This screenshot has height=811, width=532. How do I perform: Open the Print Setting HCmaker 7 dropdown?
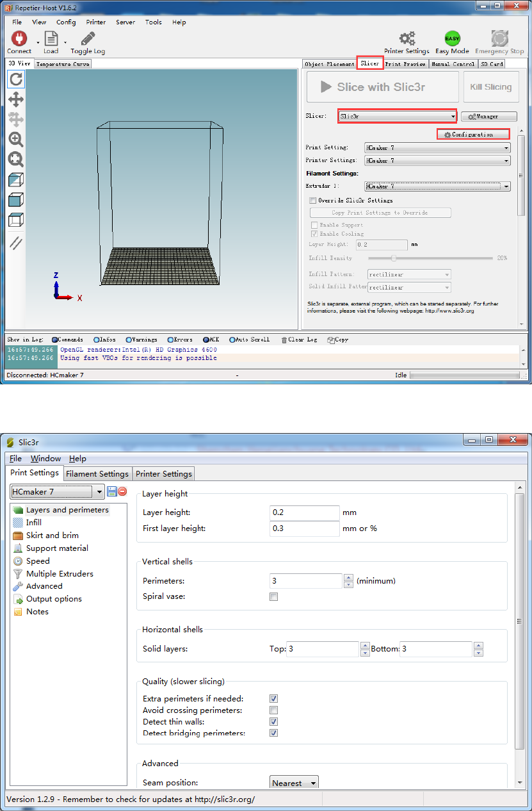[437, 148]
